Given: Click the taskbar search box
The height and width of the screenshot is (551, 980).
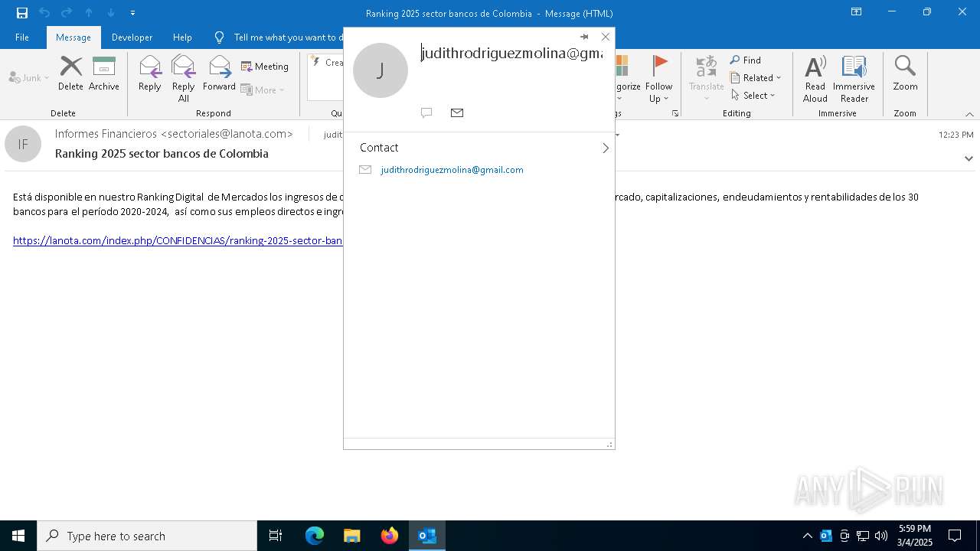Looking at the screenshot, I should 147,536.
